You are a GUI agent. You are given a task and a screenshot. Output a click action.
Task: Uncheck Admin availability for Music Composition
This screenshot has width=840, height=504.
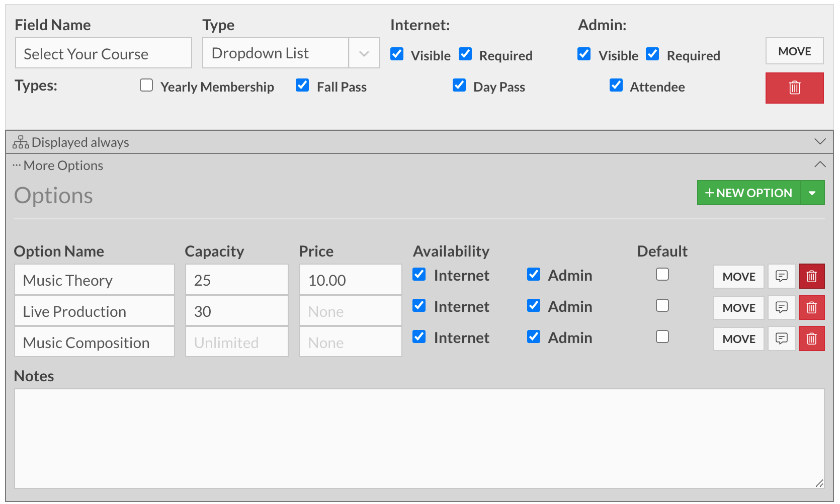pos(534,337)
